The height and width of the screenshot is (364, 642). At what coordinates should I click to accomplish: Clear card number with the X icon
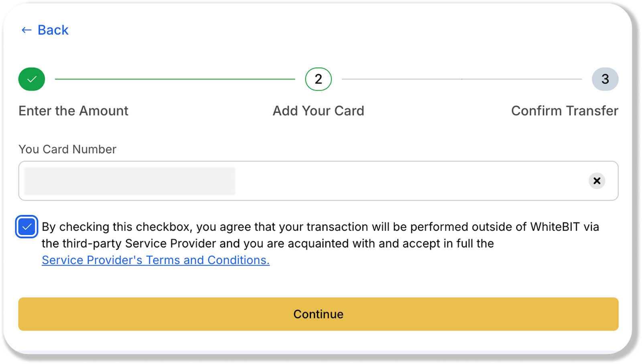[x=597, y=181]
